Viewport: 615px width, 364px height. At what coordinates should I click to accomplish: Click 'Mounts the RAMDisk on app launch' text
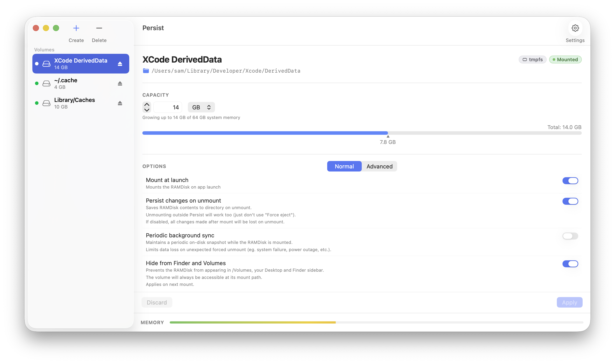point(183,187)
